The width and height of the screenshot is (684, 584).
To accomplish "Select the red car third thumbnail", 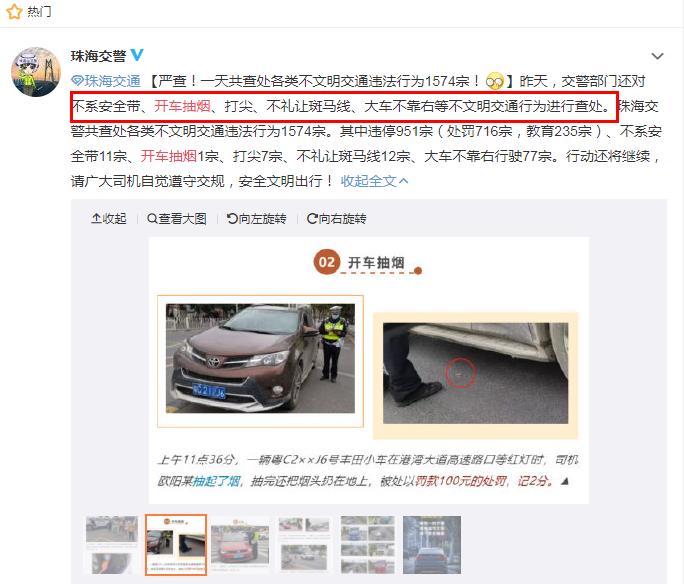I will (240, 545).
